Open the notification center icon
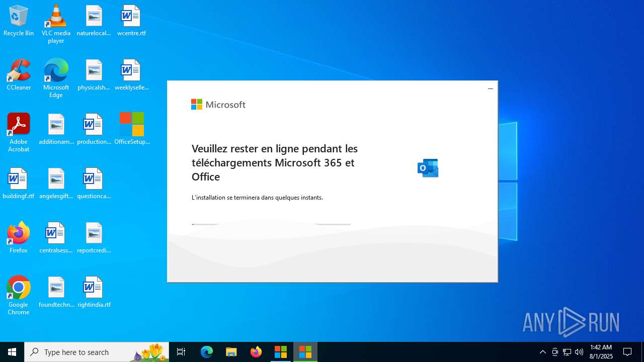This screenshot has width=644, height=362. pos(627,352)
